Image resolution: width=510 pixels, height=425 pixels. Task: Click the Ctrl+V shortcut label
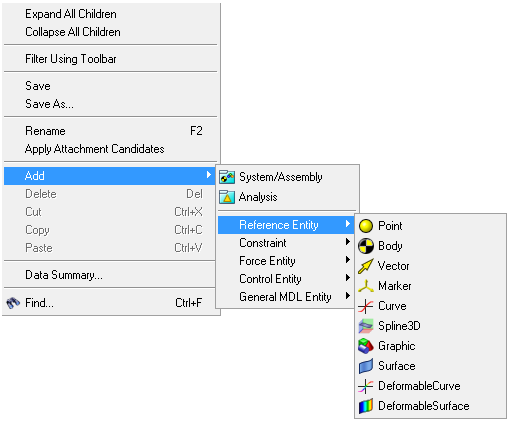(x=188, y=248)
